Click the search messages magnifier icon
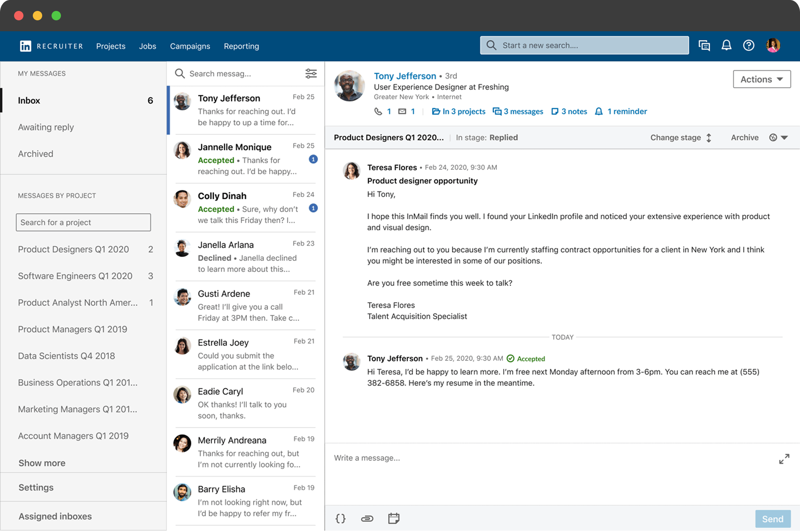Viewport: 800px width, 532px height. 180,73
